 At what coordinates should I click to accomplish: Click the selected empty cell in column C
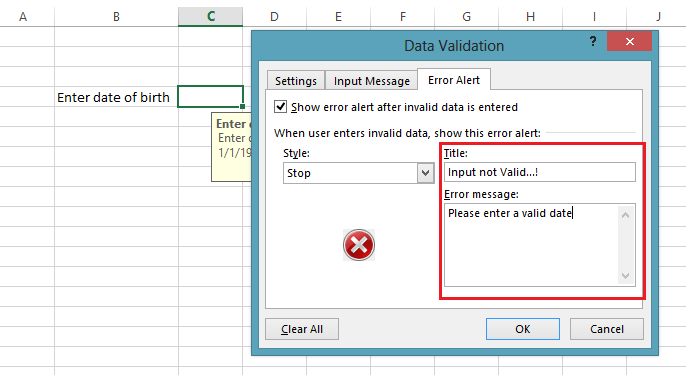coord(210,97)
